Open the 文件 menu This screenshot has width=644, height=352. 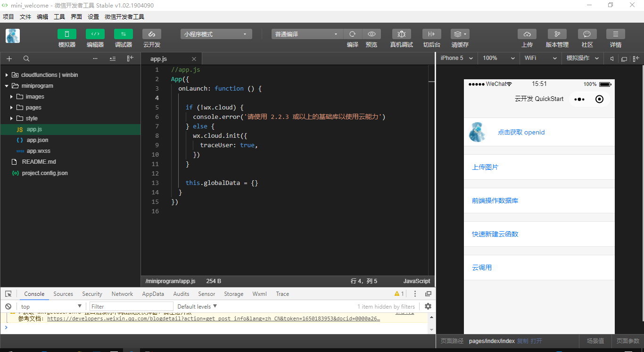tap(25, 17)
